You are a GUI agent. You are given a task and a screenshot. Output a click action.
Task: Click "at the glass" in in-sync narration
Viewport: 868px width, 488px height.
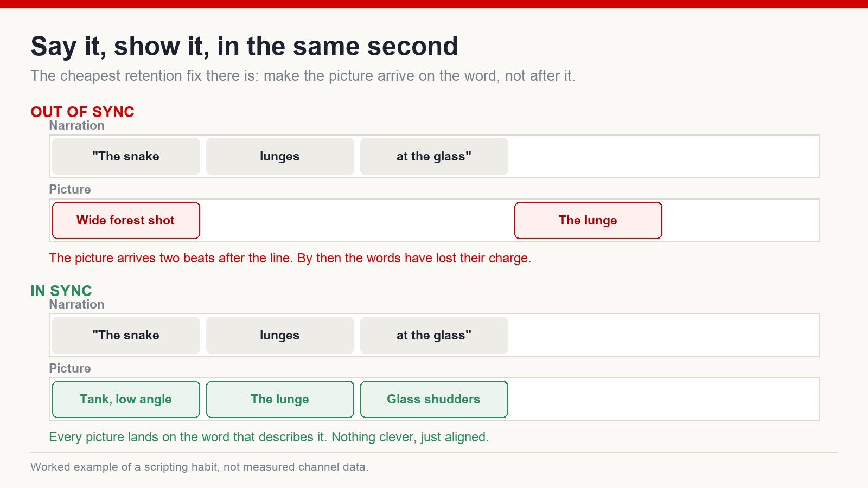[434, 335]
